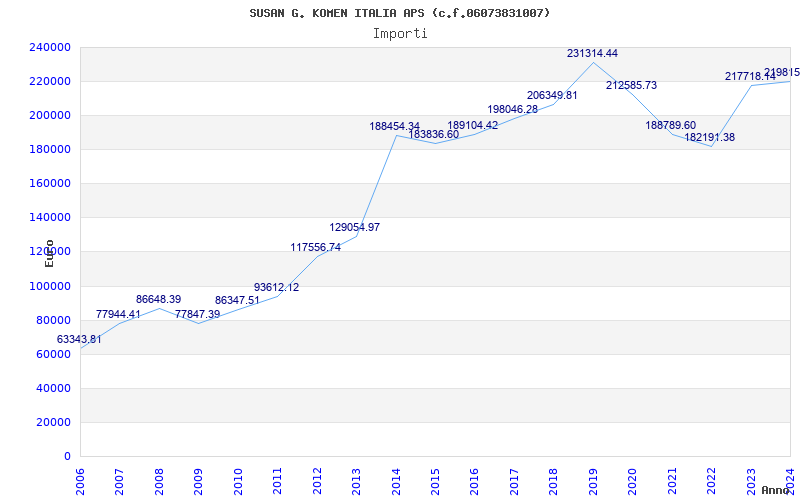Click the x-axis year 2015

[x=435, y=482]
